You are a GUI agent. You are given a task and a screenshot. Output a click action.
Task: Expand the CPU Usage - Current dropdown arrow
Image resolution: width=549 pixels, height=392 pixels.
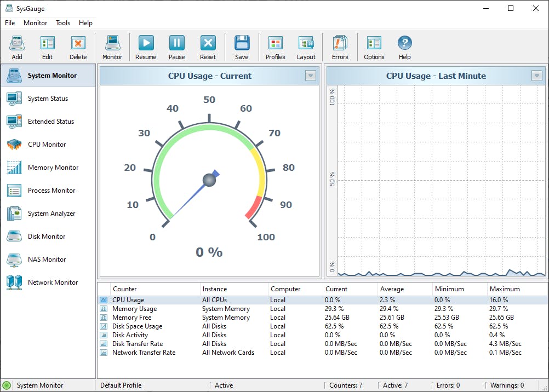click(x=311, y=76)
